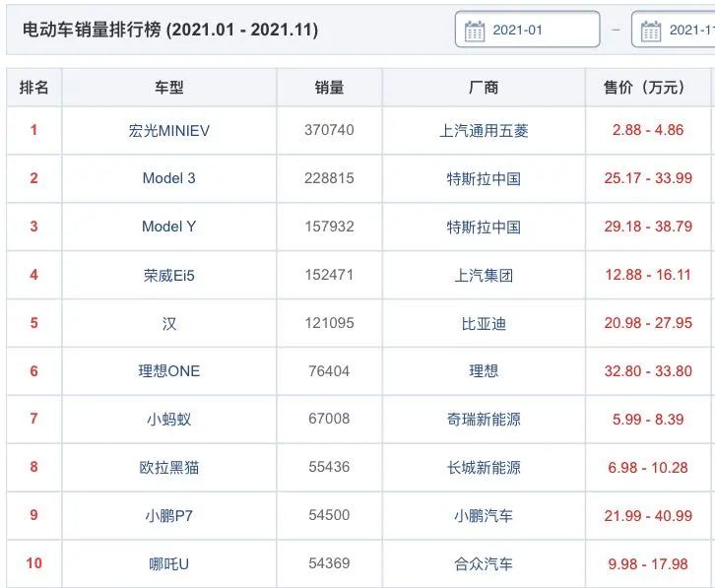Click the 车型 column header

point(168,87)
